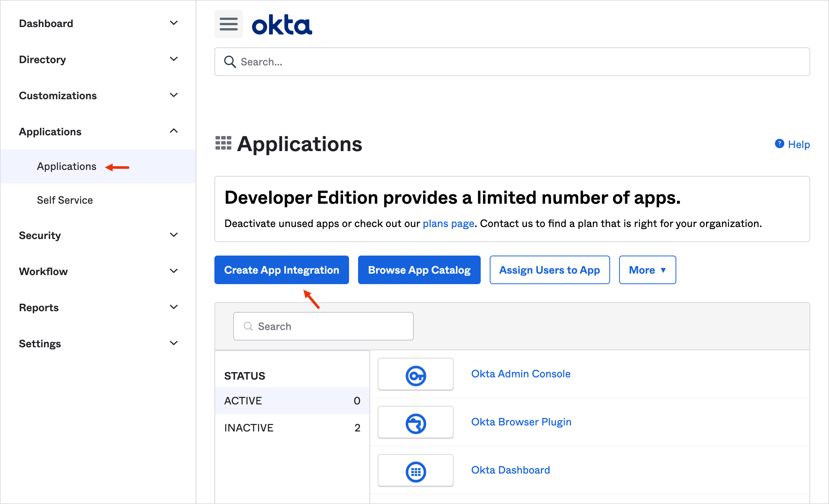Click the application list Search field
The width and height of the screenshot is (829, 504).
tap(323, 326)
